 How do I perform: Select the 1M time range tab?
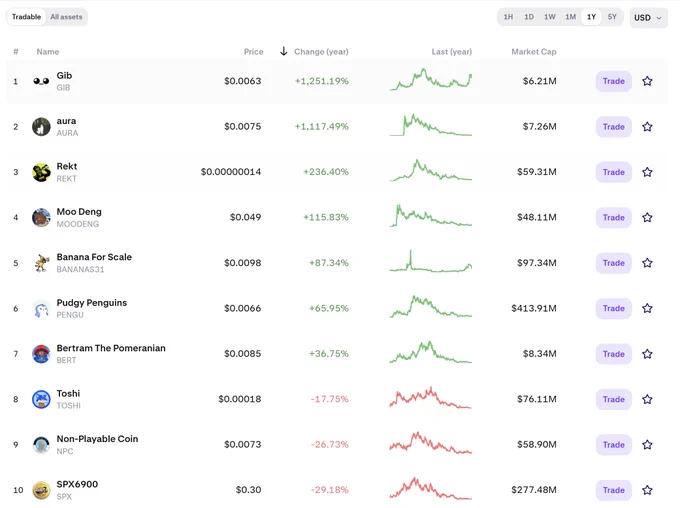(570, 17)
